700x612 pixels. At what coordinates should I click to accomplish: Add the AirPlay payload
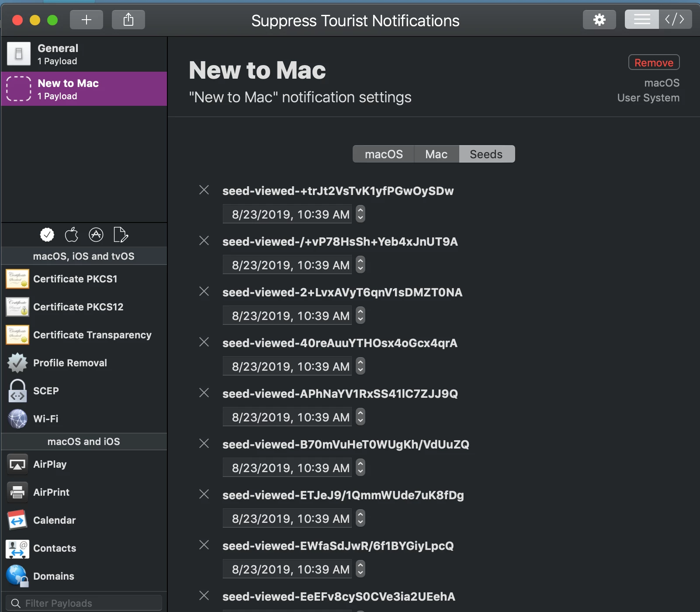point(84,464)
